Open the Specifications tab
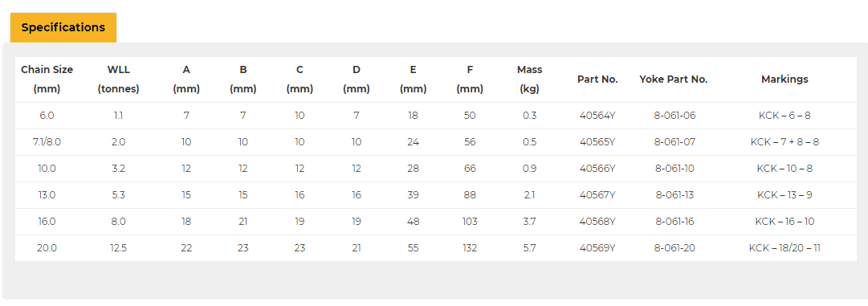Image resolution: width=868 pixels, height=306 pixels. point(63,27)
